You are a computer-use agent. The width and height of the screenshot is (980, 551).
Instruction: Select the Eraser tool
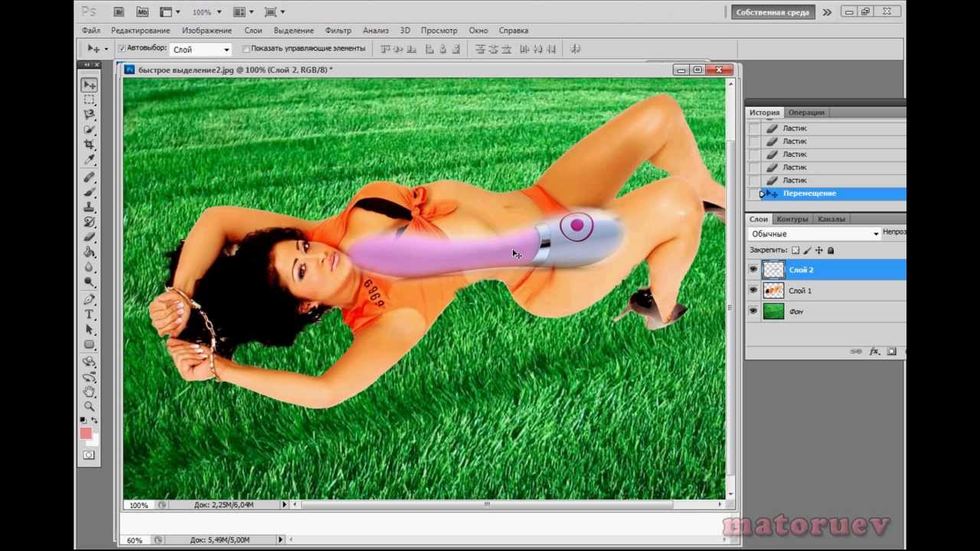click(x=90, y=237)
